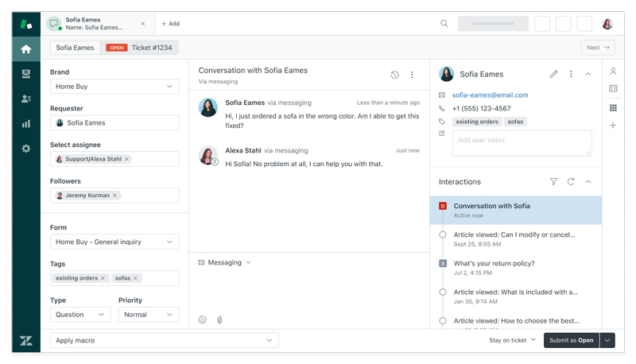The height and width of the screenshot is (364, 636).
Task: Open Customers icon in left sidebar
Action: tap(26, 99)
